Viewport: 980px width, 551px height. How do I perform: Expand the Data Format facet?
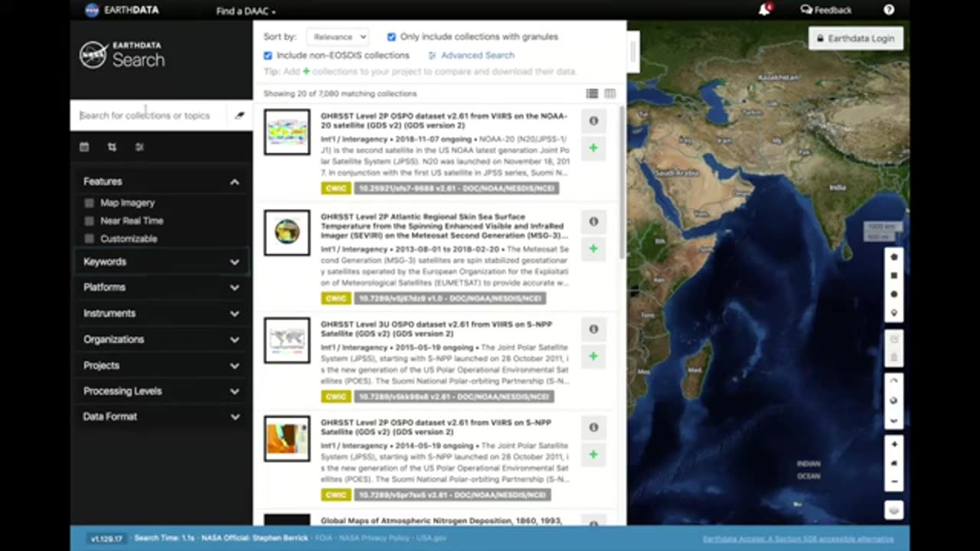(x=161, y=416)
